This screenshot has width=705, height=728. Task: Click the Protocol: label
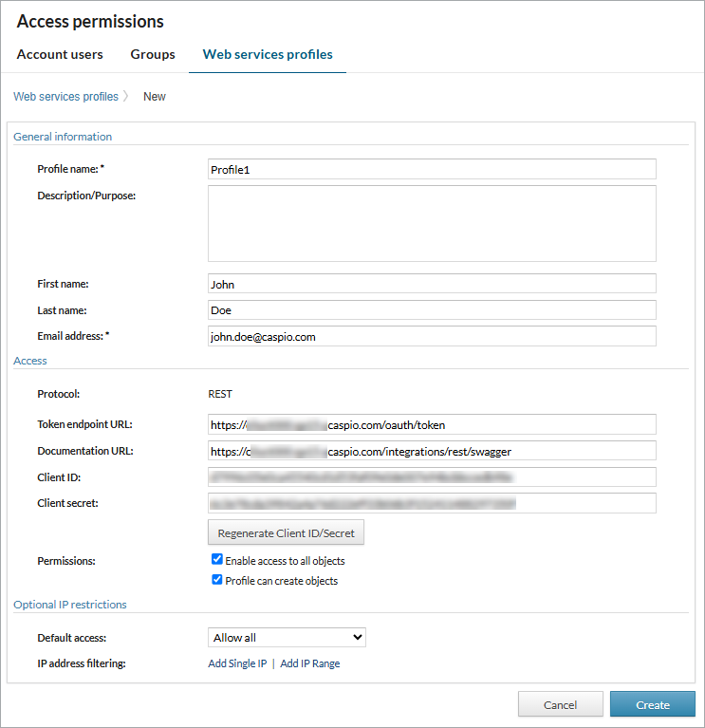click(59, 394)
